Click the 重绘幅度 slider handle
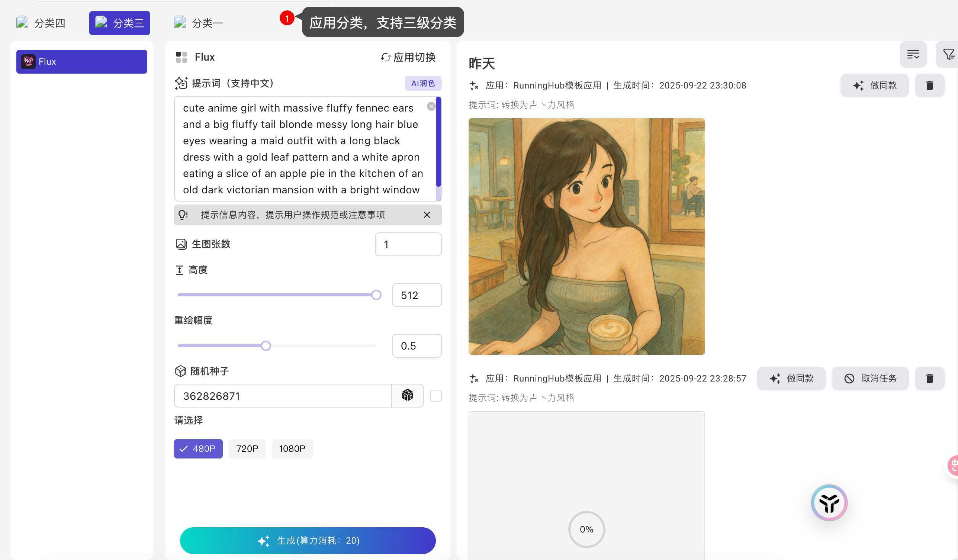This screenshot has height=560, width=958. coord(266,345)
